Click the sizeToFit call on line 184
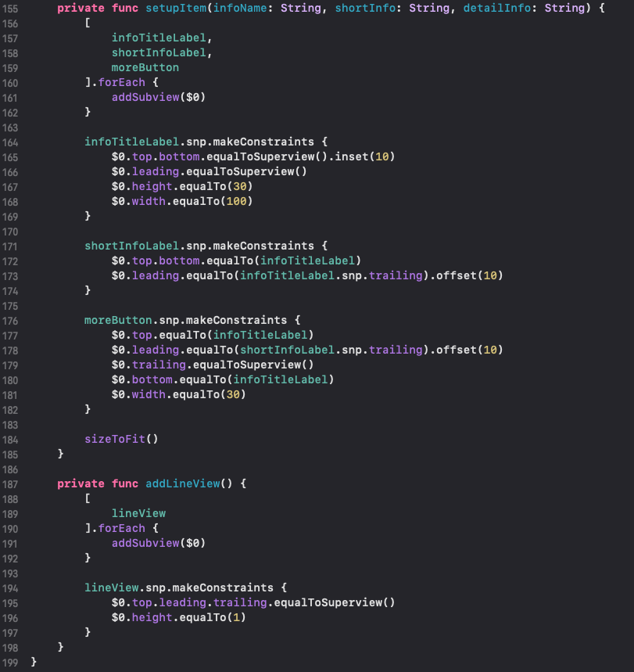The image size is (634, 672). 121,439
